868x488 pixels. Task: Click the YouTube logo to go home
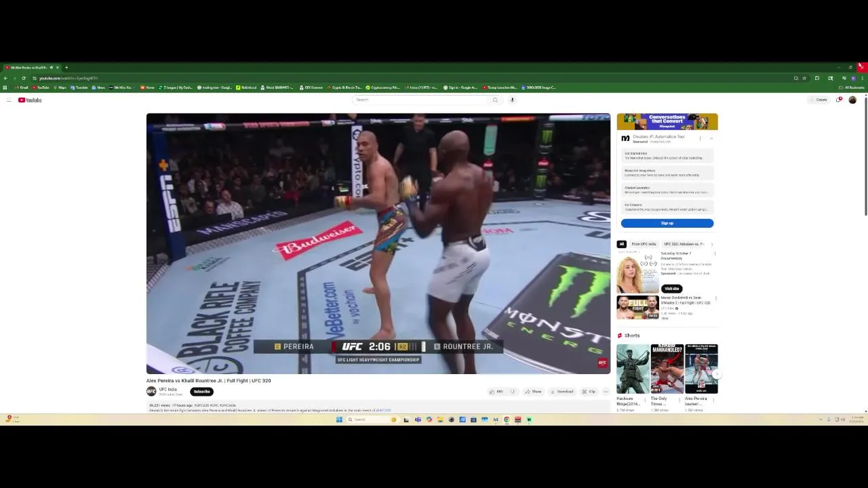coord(30,100)
